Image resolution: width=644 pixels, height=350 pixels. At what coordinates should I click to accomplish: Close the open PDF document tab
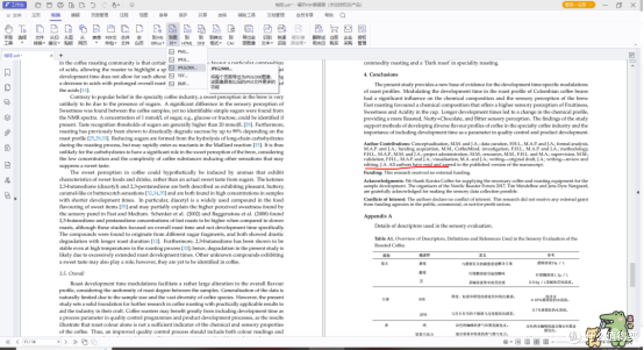pos(51,55)
